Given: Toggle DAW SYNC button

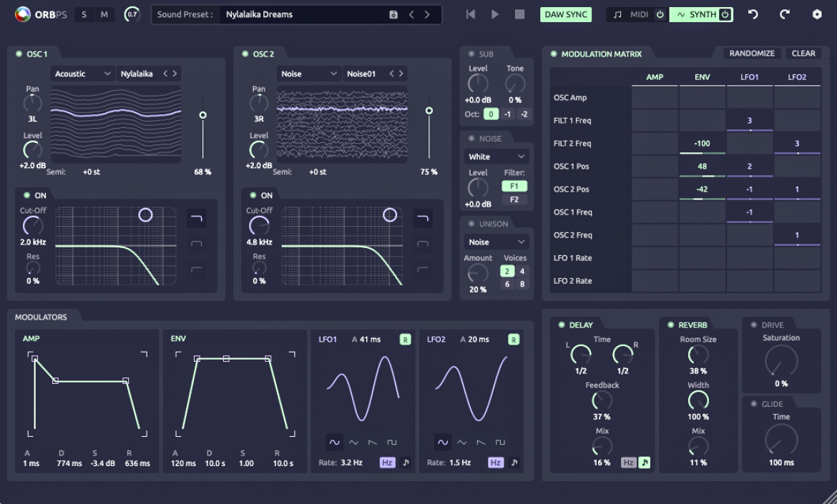Looking at the screenshot, I should pyautogui.click(x=566, y=14).
